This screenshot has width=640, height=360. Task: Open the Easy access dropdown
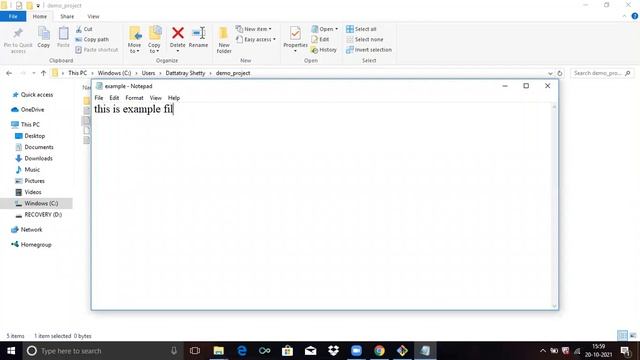(256, 40)
